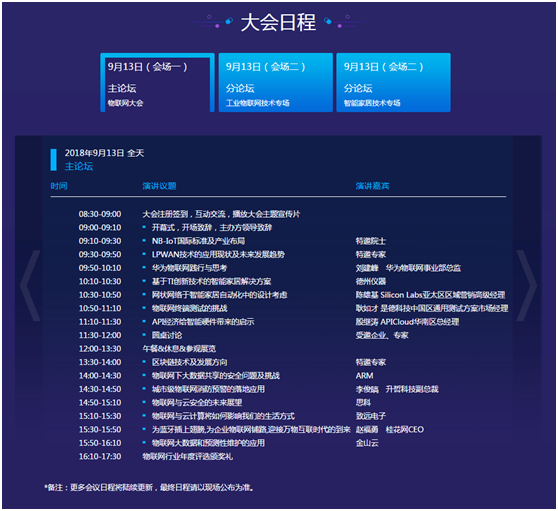The image size is (558, 511).
Task: Click the 演讲议题 column header
Action: click(159, 186)
